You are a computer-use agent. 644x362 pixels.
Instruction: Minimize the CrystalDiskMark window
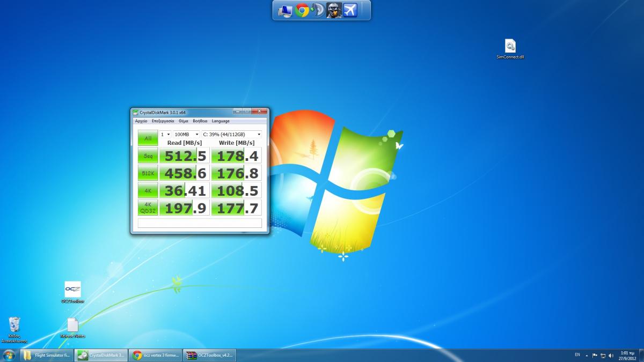[238, 112]
